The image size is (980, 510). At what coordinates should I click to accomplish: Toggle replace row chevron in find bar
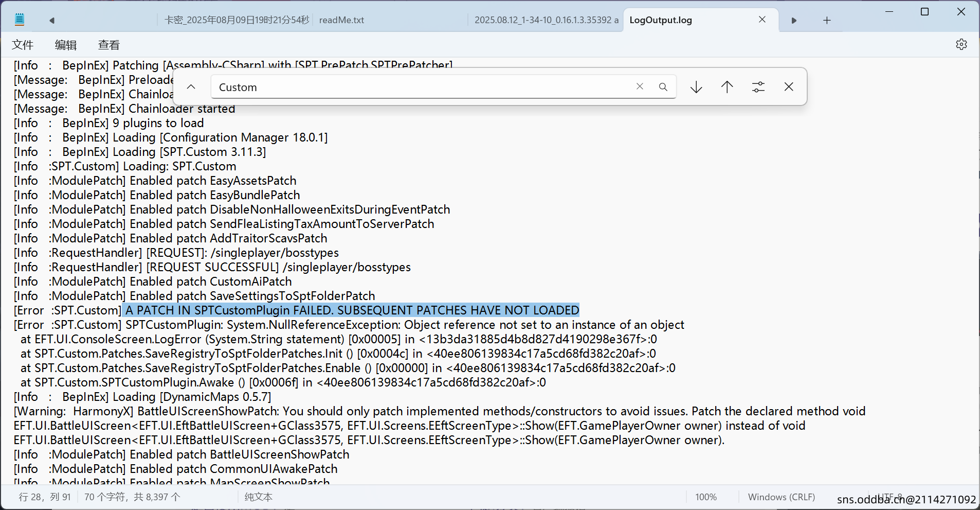pos(191,86)
